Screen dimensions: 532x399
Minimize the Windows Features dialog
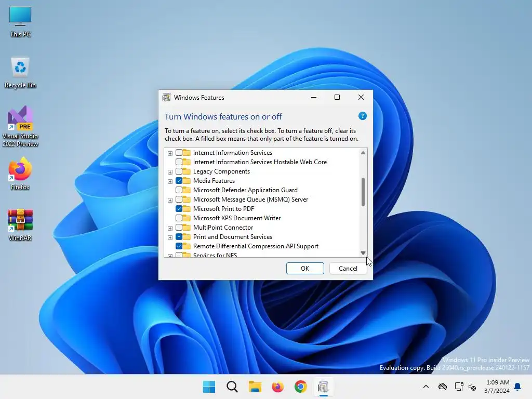point(314,97)
